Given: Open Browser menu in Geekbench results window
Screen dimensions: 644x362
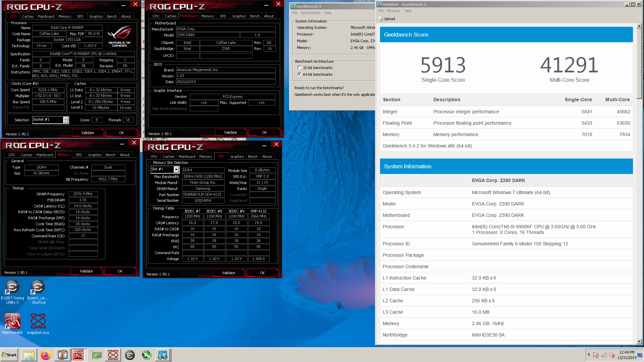Looking at the screenshot, I should click(x=394, y=11).
